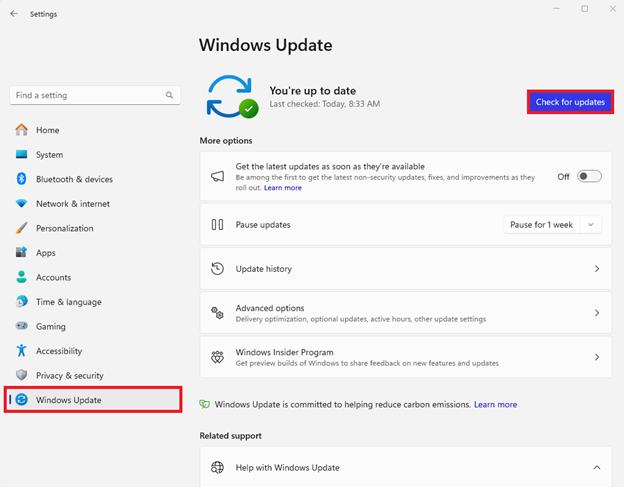Click the large update status sync icon
The image size is (624, 488).
232,96
